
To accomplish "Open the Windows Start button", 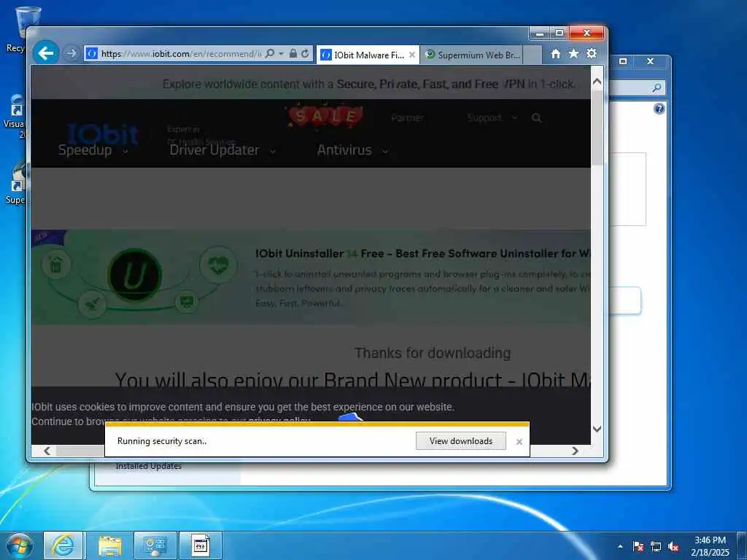I will click(20, 545).
